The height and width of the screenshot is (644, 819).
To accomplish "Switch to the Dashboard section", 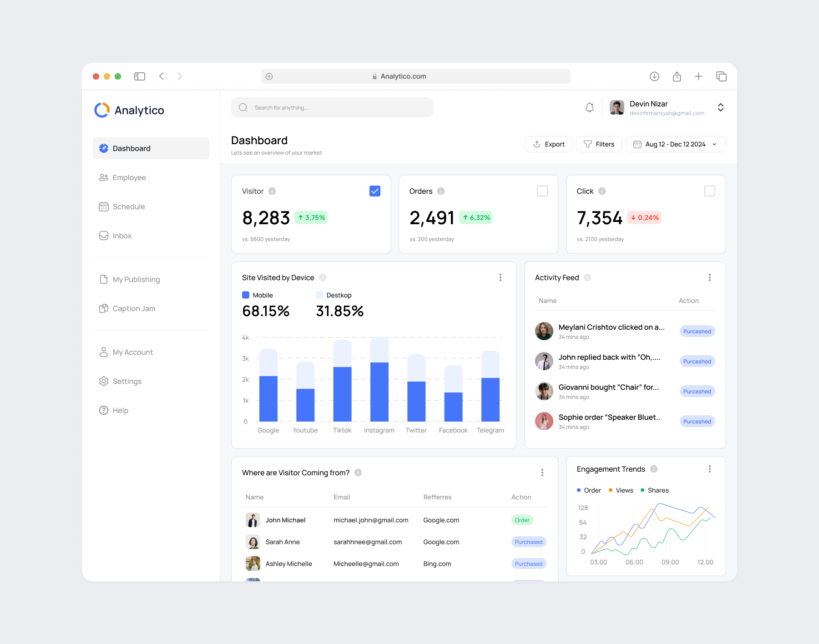I will (131, 148).
